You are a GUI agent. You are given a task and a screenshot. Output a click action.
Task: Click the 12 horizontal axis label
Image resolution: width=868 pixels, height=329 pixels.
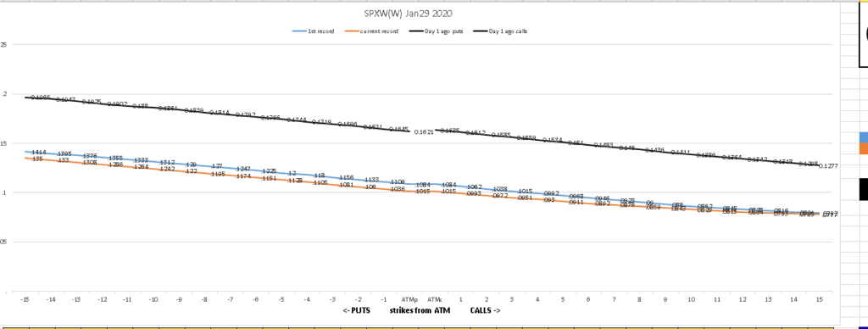click(743, 299)
